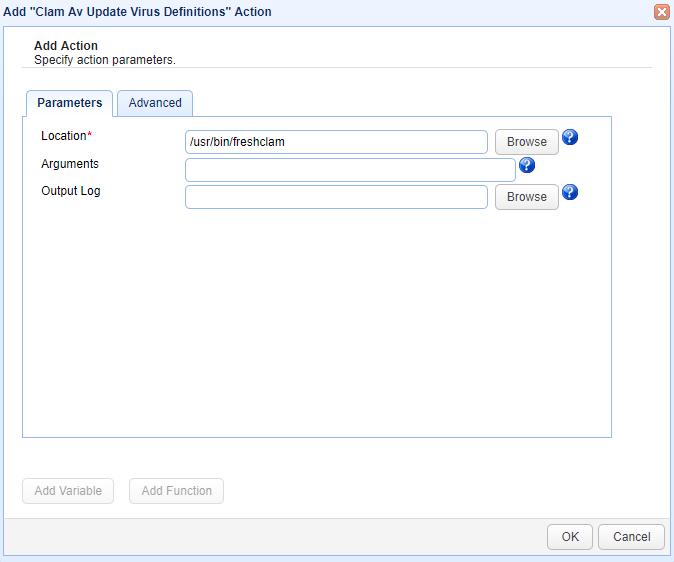Screen dimensions: 674x562
Task: Open help for the Arguments field
Action: click(526, 166)
